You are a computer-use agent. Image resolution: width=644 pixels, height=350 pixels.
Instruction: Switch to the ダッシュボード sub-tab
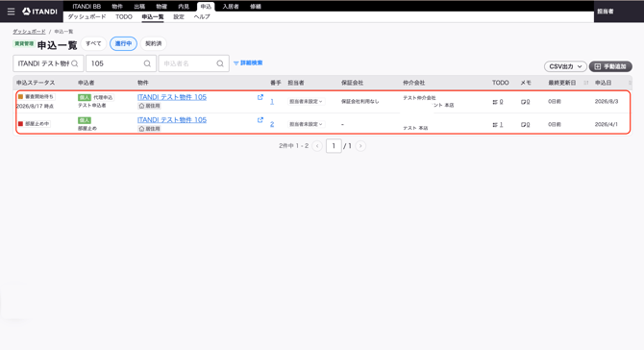tap(87, 17)
